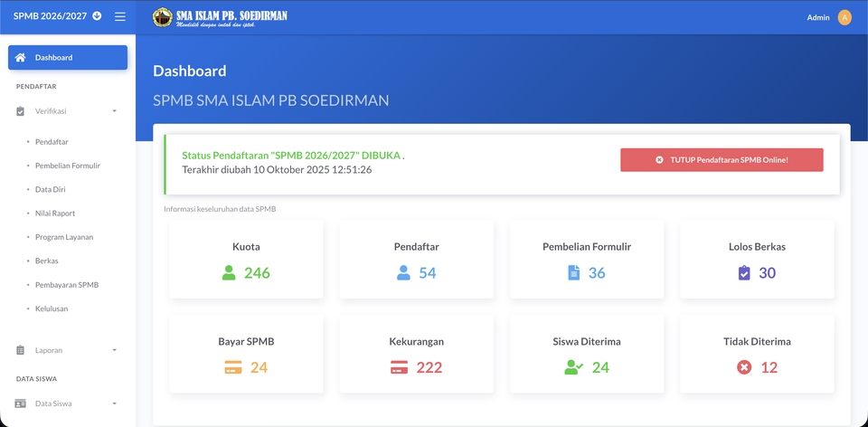Viewport: 868px width, 427px height.
Task: Click the blue Pendaftar user icon
Action: click(x=403, y=273)
